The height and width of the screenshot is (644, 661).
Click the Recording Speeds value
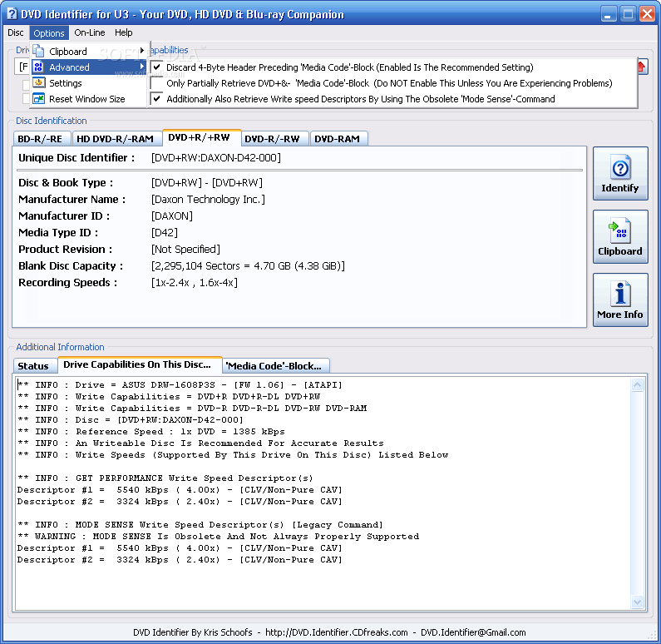(x=195, y=283)
